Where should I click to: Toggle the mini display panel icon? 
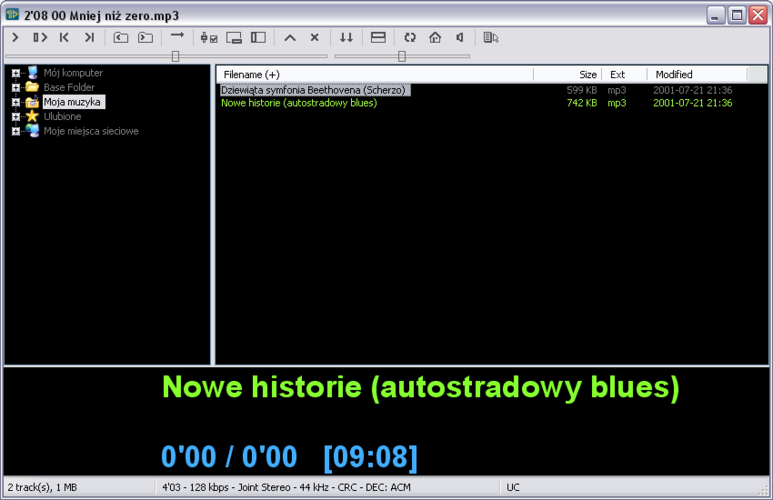pyautogui.click(x=234, y=37)
